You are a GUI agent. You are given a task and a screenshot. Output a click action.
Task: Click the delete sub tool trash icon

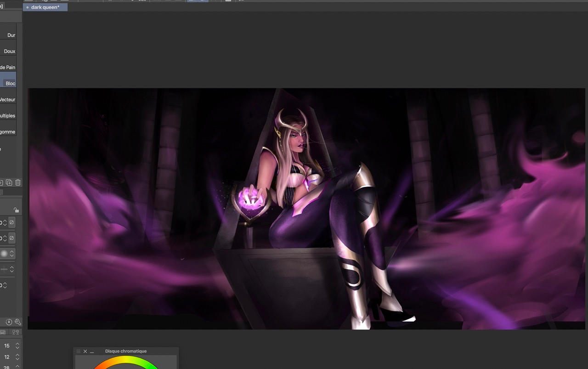click(18, 182)
